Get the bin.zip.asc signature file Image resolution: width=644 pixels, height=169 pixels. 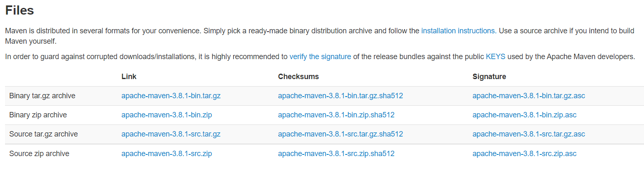pos(524,115)
